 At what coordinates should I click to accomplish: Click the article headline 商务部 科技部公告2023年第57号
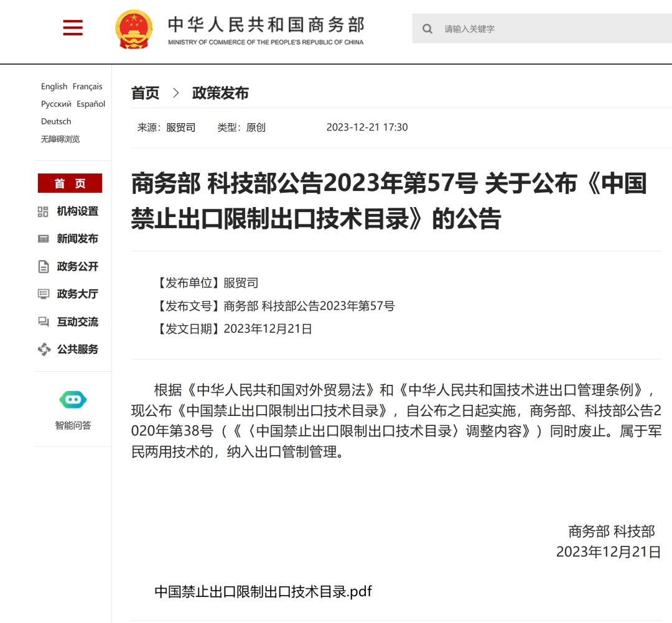pos(388,201)
